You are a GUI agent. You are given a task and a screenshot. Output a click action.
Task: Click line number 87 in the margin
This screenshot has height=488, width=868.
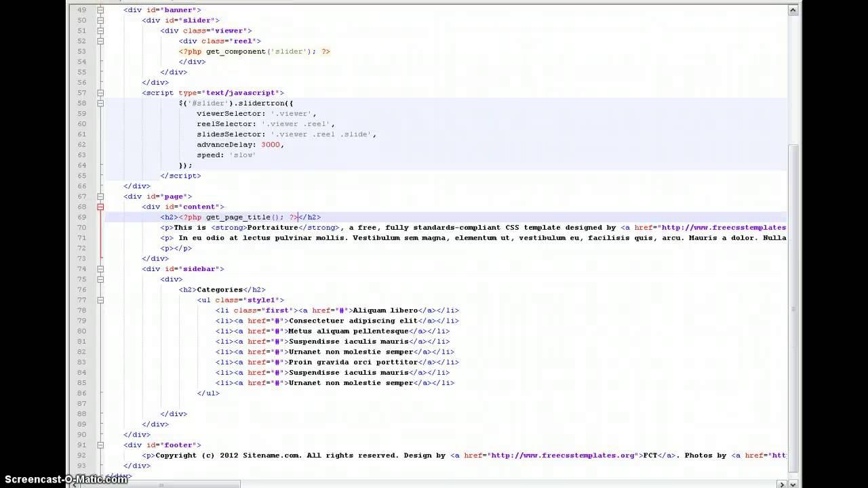(x=81, y=404)
